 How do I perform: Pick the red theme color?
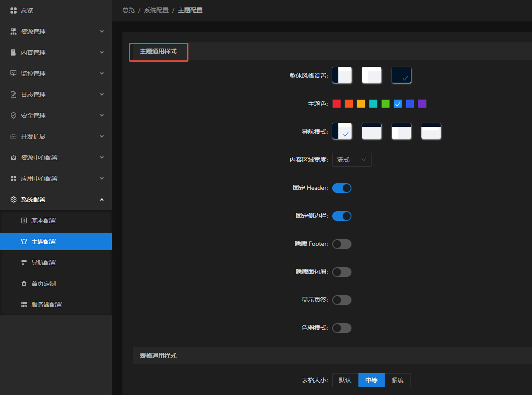337,104
